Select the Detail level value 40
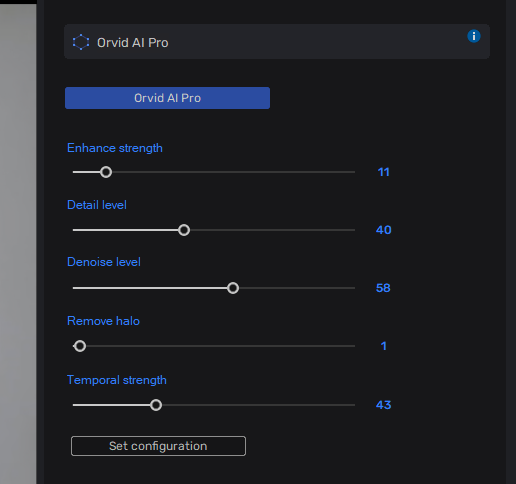Screen dimensions: 516x484 pos(384,230)
